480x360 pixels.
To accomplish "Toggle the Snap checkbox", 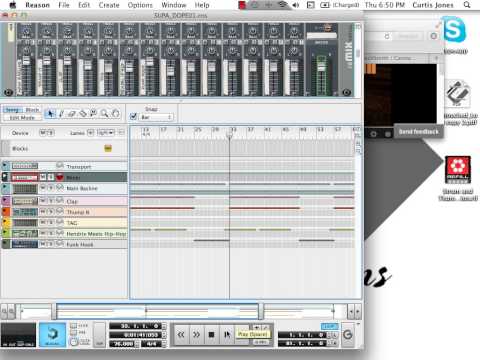I will (133, 117).
